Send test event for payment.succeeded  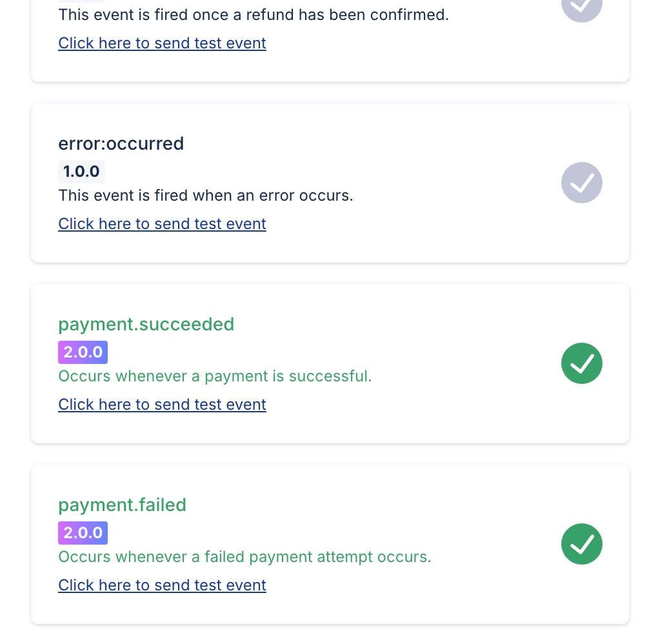pyautogui.click(x=162, y=405)
